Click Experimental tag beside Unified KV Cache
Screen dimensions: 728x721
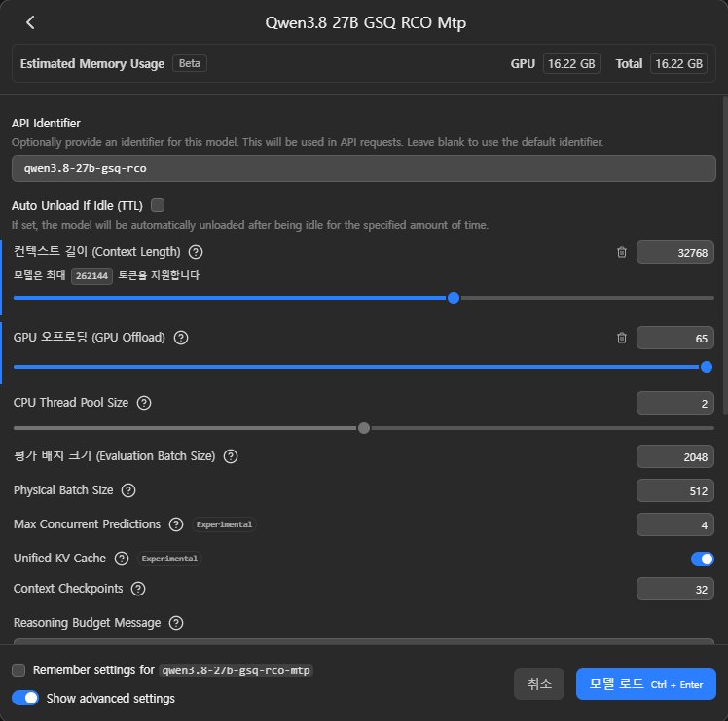[169, 559]
